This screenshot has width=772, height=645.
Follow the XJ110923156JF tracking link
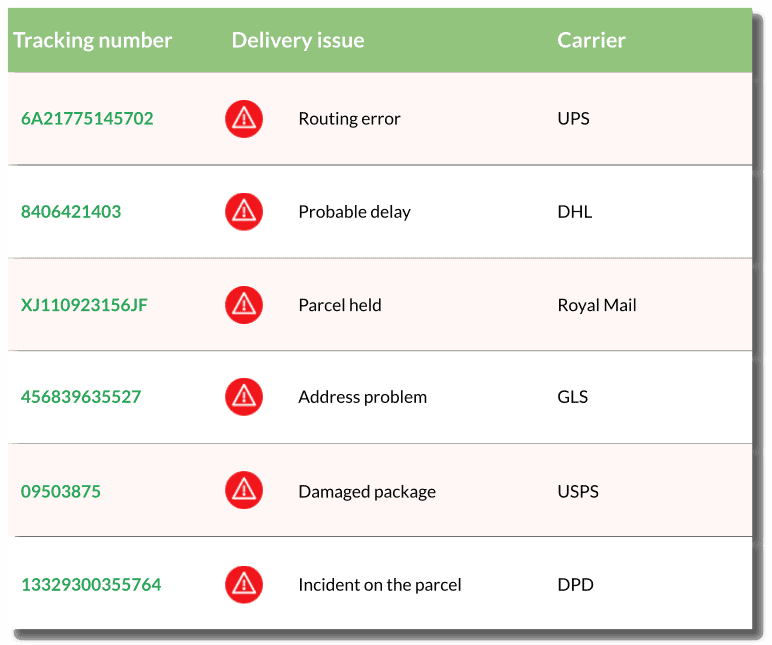tap(84, 305)
